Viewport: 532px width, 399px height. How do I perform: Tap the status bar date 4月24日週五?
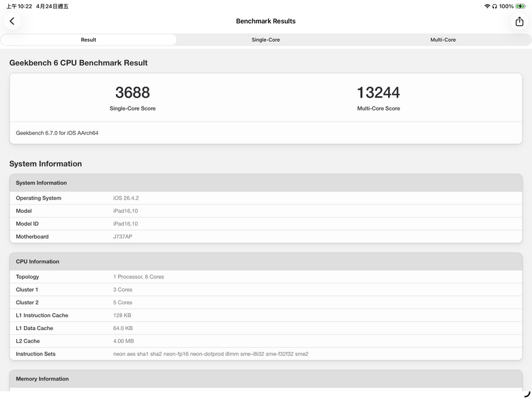point(53,6)
